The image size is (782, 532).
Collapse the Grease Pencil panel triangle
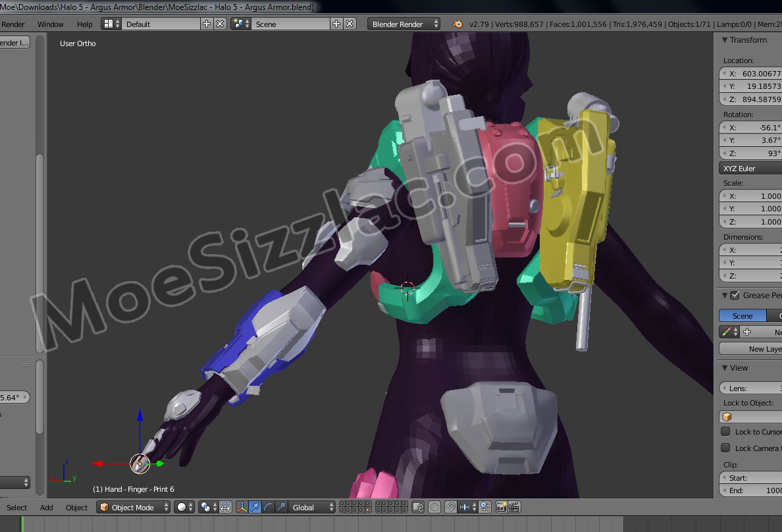pyautogui.click(x=725, y=296)
